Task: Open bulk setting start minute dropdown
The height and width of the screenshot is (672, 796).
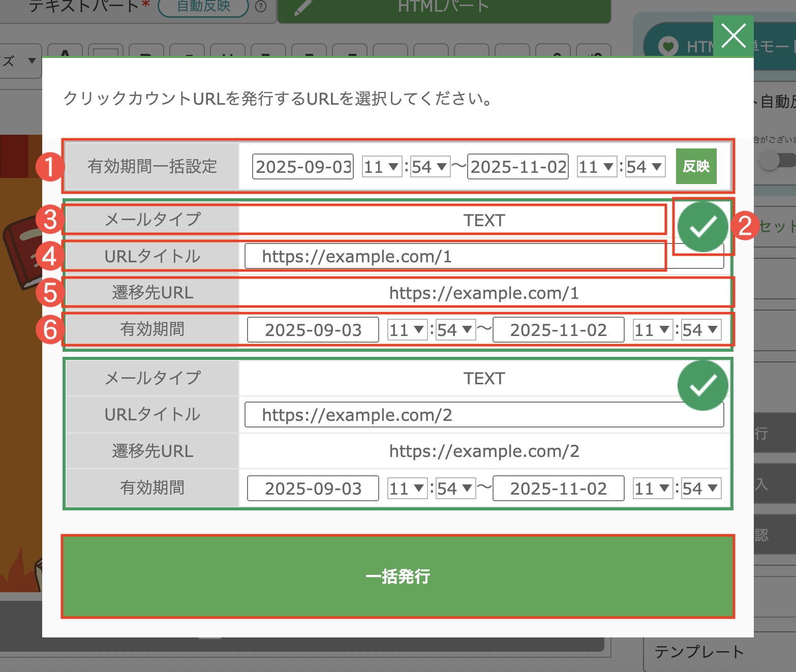Action: coord(430,167)
